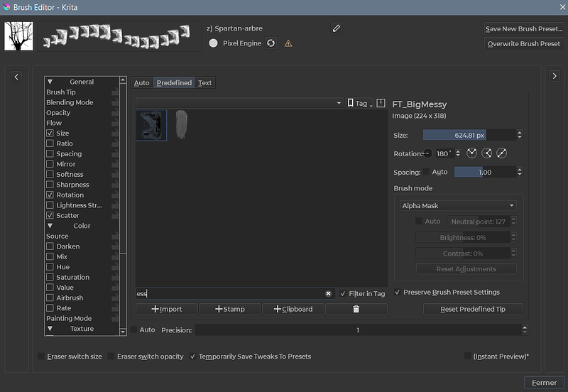Open the Tag menu button
The height and width of the screenshot is (392, 568).
pyautogui.click(x=360, y=103)
